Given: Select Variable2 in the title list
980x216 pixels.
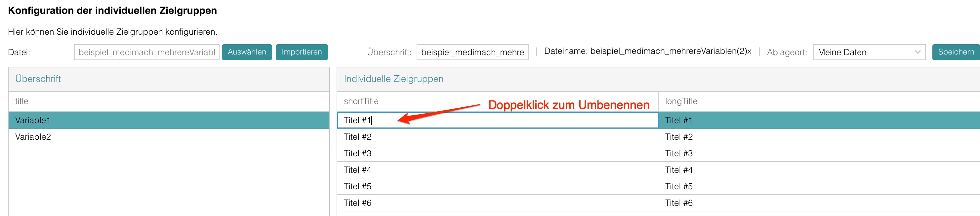Looking at the screenshot, I should tap(169, 137).
